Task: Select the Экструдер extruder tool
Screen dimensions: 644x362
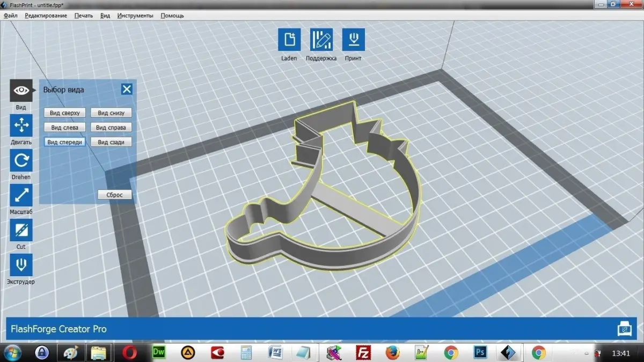Action: 21,265
